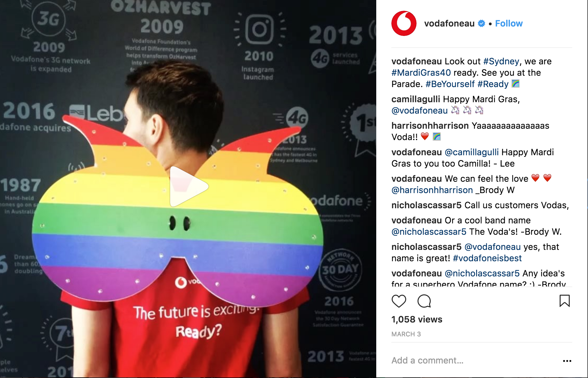Click the verified badge next to vodafoneau

tap(481, 23)
